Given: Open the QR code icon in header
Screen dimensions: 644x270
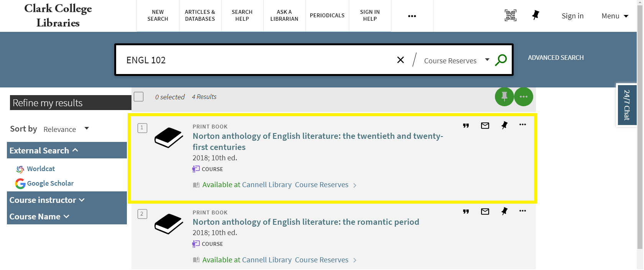Looking at the screenshot, I should click(x=511, y=15).
